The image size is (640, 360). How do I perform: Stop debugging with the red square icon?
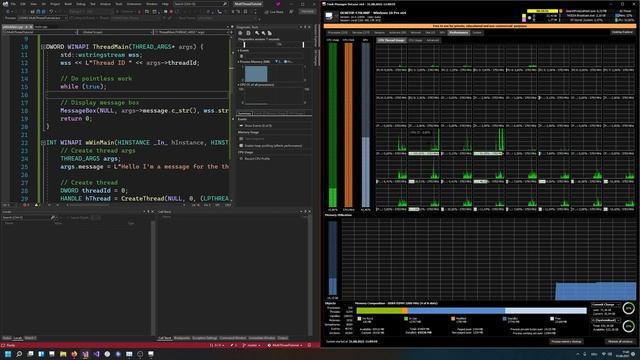171,12
